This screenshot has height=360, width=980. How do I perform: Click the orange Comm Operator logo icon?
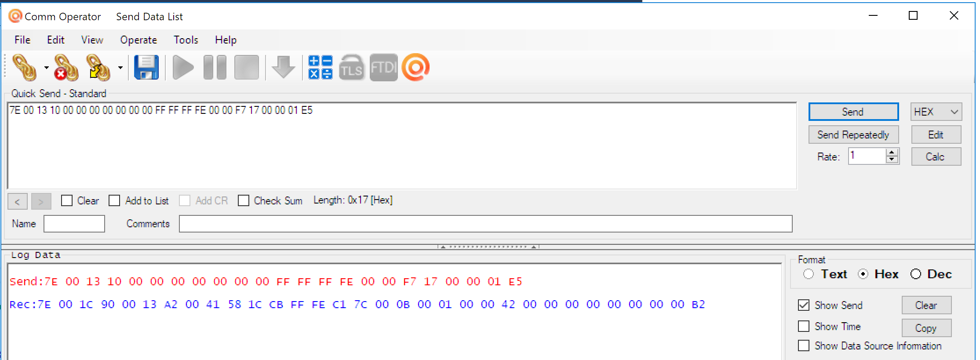coord(416,68)
